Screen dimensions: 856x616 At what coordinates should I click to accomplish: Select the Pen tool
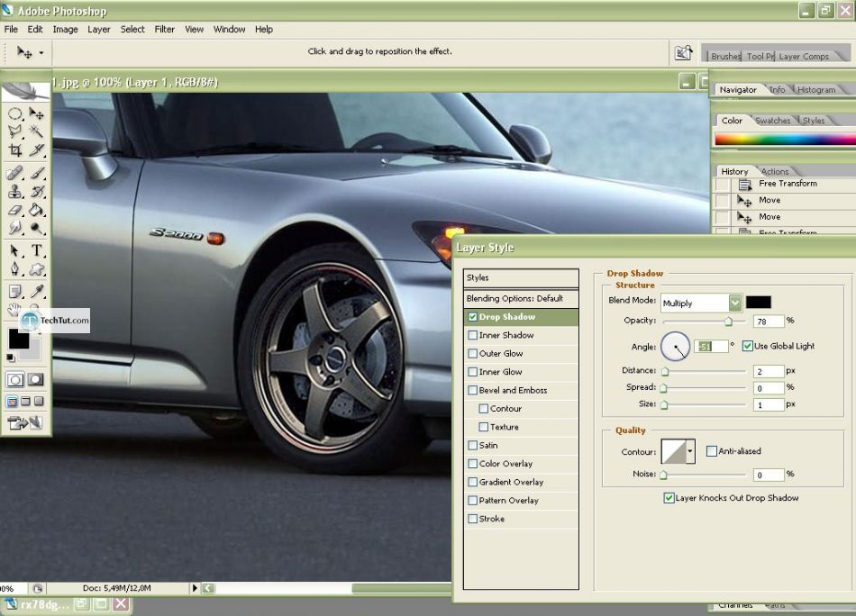click(14, 268)
